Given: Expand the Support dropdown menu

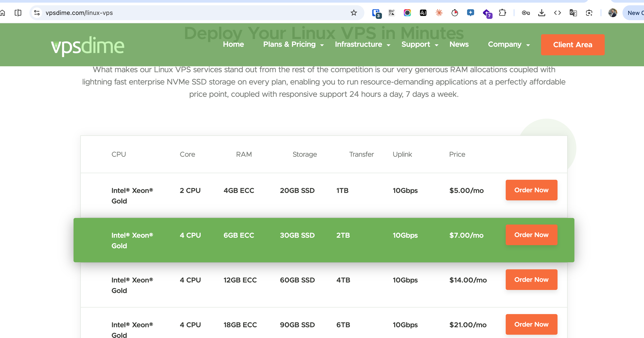Looking at the screenshot, I should [x=420, y=45].
